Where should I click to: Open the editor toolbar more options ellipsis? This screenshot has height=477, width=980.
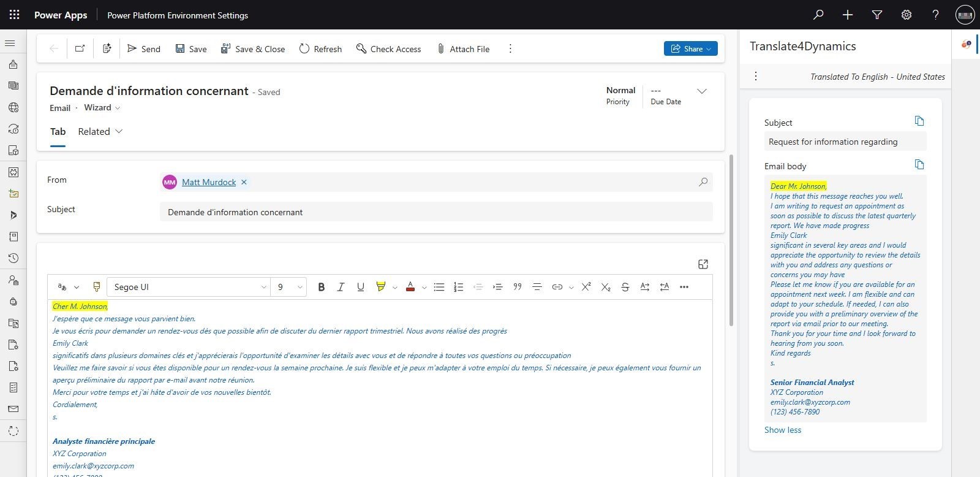pos(684,287)
